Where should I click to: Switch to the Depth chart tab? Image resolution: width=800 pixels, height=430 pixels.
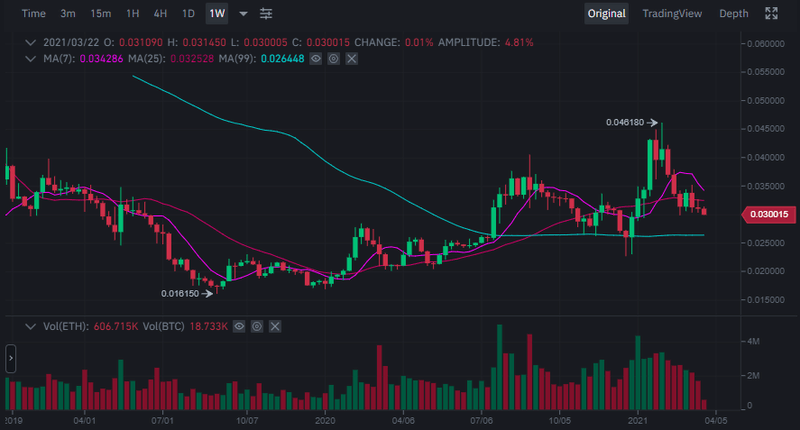pyautogui.click(x=733, y=14)
